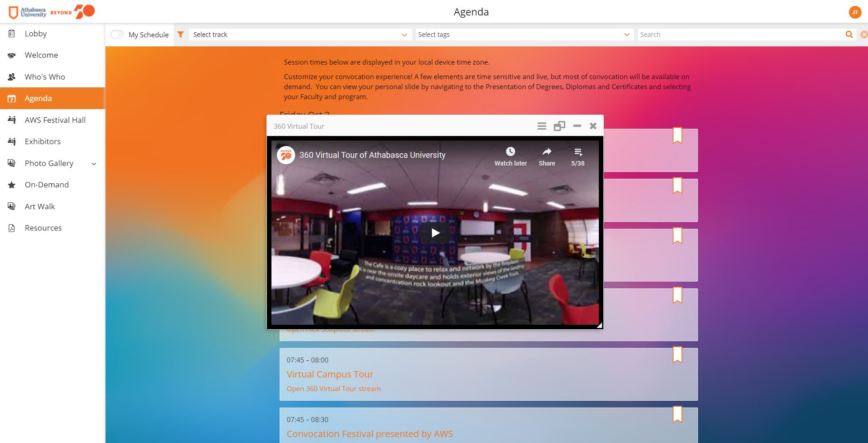Click the Watch later clock icon
Image resolution: width=868 pixels, height=443 pixels.
pyautogui.click(x=510, y=152)
